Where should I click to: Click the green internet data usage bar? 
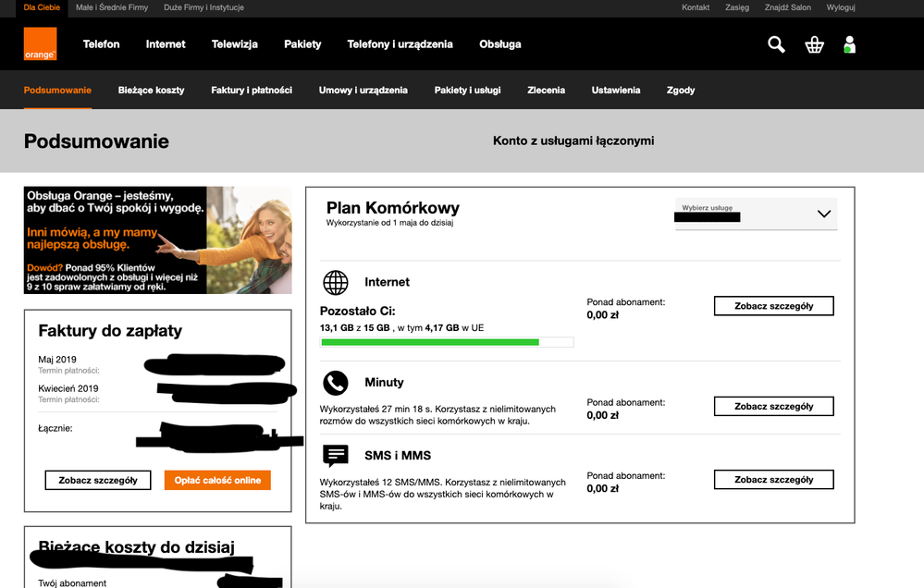[430, 342]
